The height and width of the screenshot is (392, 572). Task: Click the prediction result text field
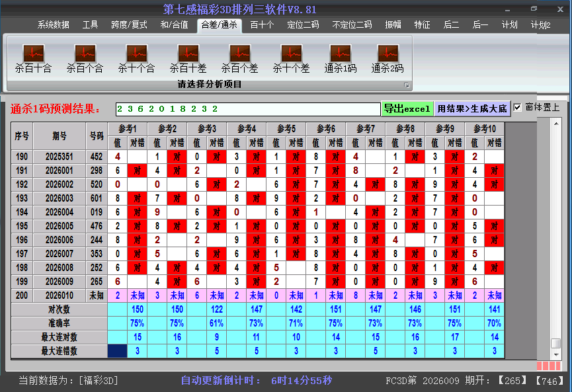(x=248, y=109)
